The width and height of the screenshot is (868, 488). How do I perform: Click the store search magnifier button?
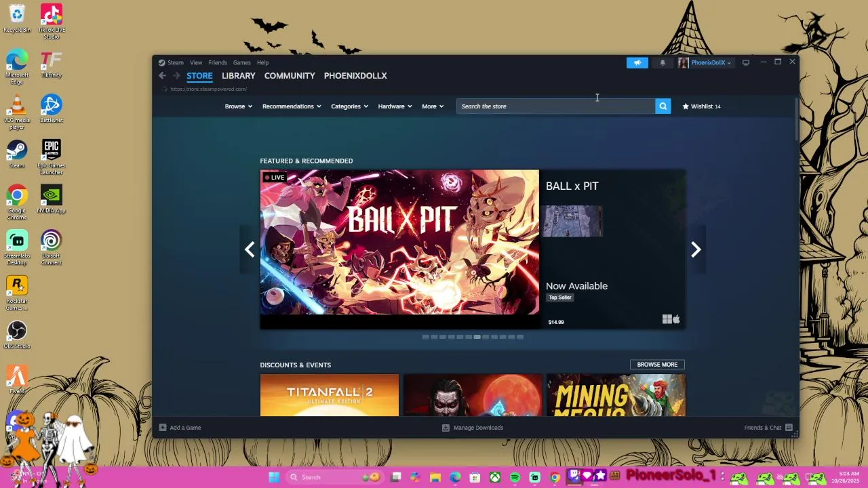[x=663, y=106]
